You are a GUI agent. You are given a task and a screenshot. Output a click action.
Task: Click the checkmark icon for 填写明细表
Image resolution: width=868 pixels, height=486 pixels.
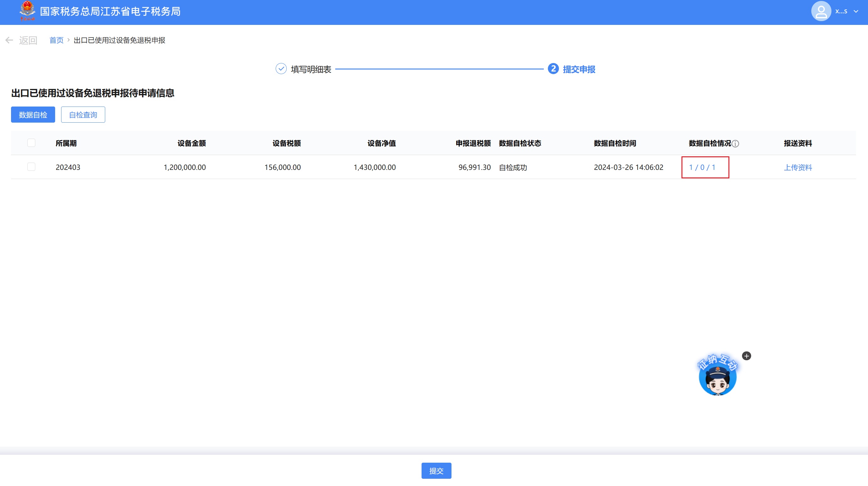tap(281, 69)
